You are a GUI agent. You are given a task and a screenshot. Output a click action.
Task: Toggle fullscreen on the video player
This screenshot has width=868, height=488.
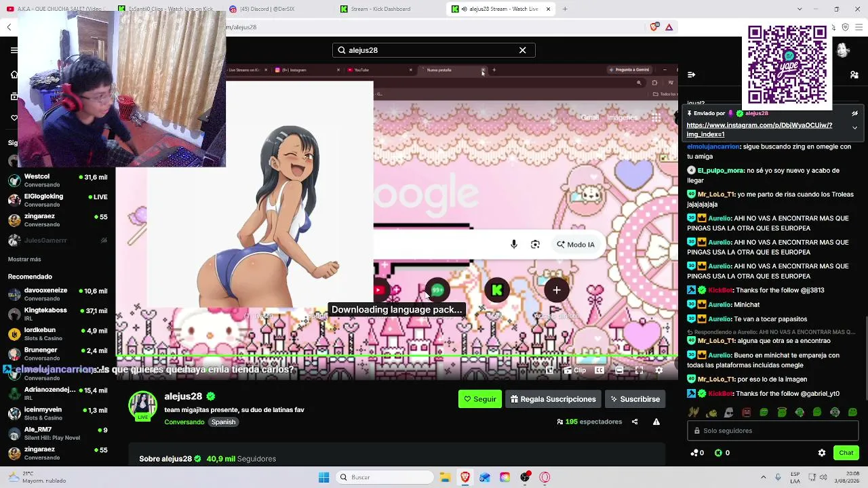(639, 370)
